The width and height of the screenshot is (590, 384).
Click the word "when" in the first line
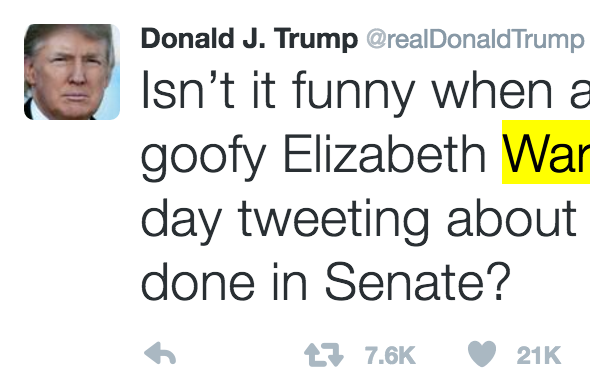click(x=492, y=89)
